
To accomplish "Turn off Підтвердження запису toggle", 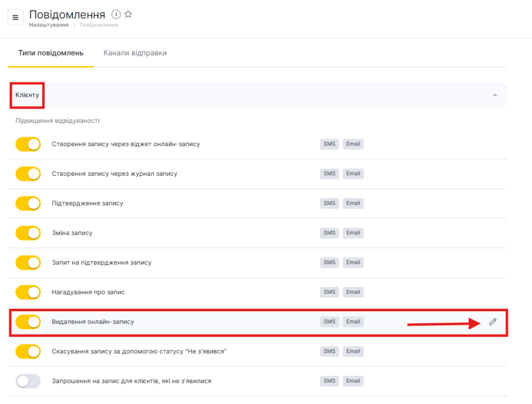I will 28,203.
